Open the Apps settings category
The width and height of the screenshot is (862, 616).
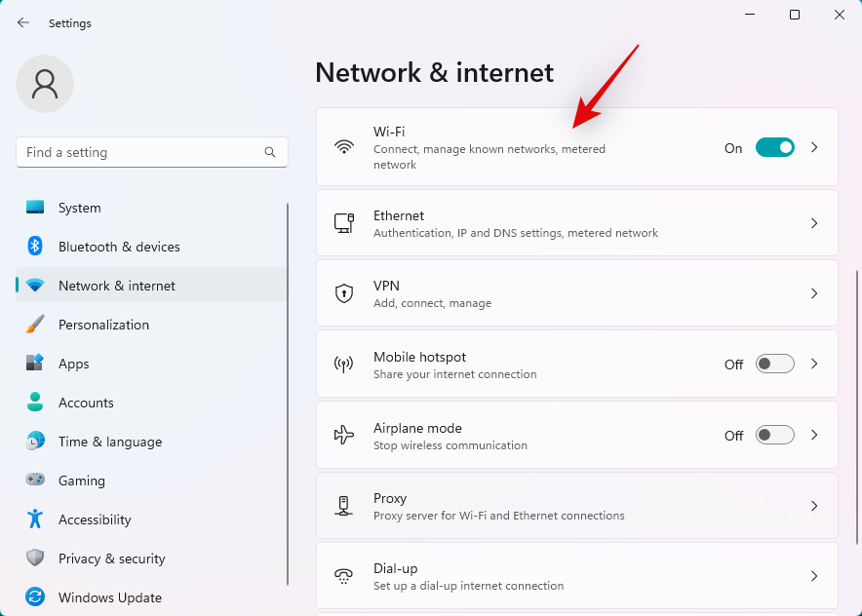coord(74,364)
